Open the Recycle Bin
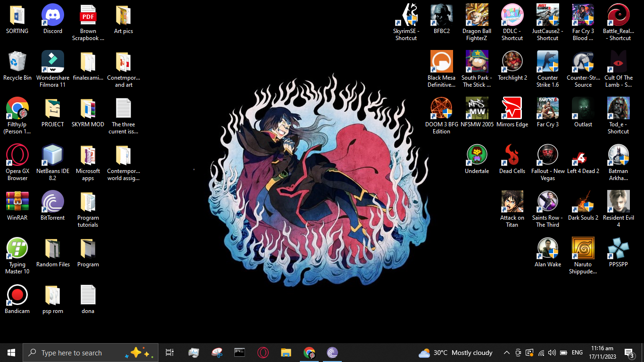The width and height of the screenshot is (644, 362). 17,66
